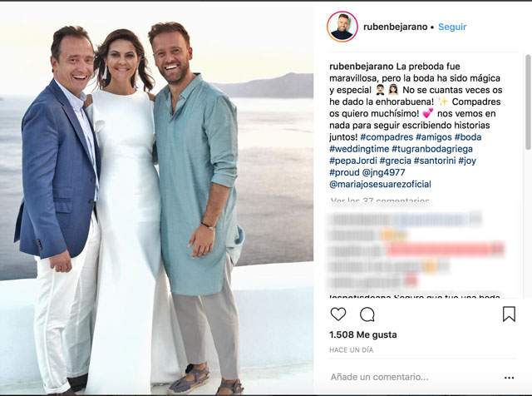Open rubenbejarano username in post header
Viewport: 532px width, 396px height.
(x=396, y=27)
